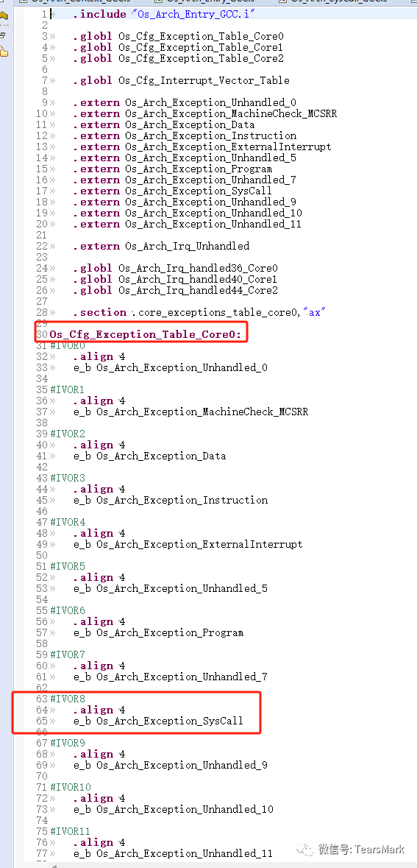Click .align 4 on line 64
Screen dimensions: 417x868
(99, 710)
